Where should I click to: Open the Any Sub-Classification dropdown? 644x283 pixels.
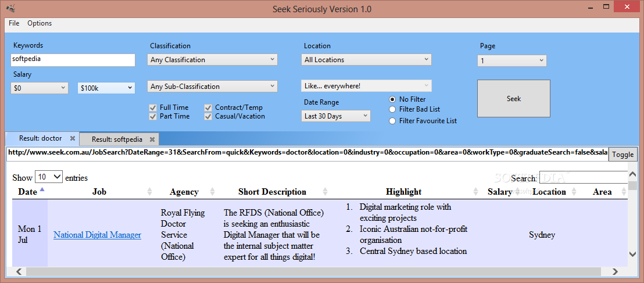pyautogui.click(x=212, y=86)
